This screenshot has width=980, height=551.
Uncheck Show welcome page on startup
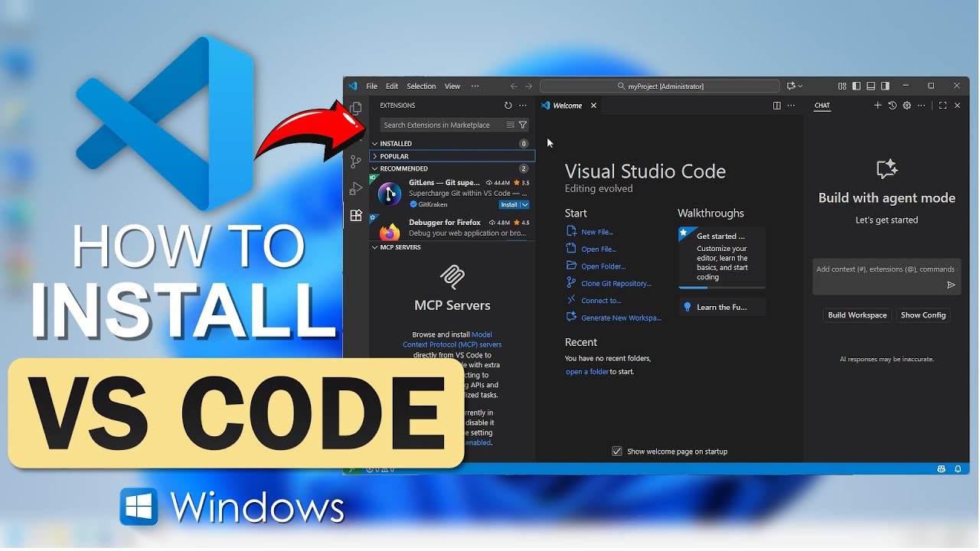pyautogui.click(x=617, y=452)
